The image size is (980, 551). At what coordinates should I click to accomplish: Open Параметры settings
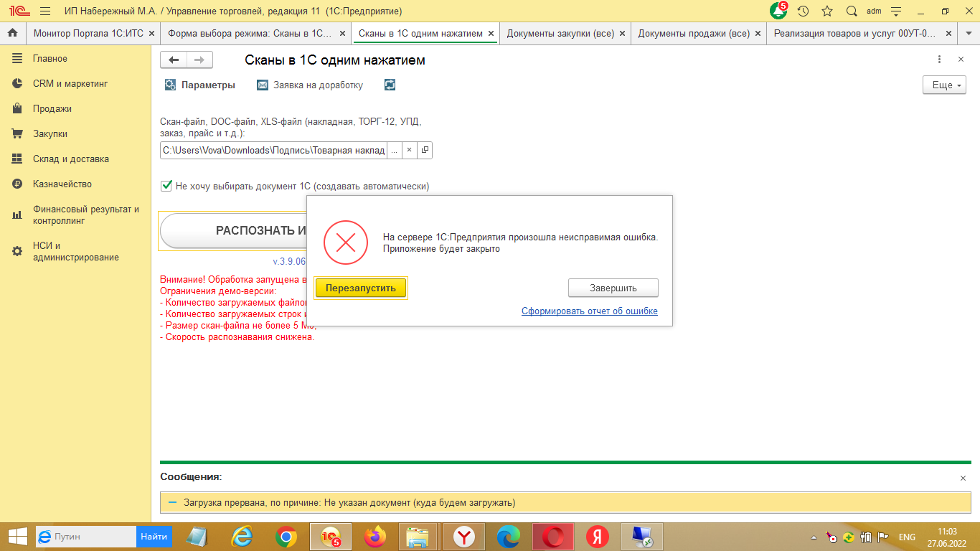[x=199, y=85]
